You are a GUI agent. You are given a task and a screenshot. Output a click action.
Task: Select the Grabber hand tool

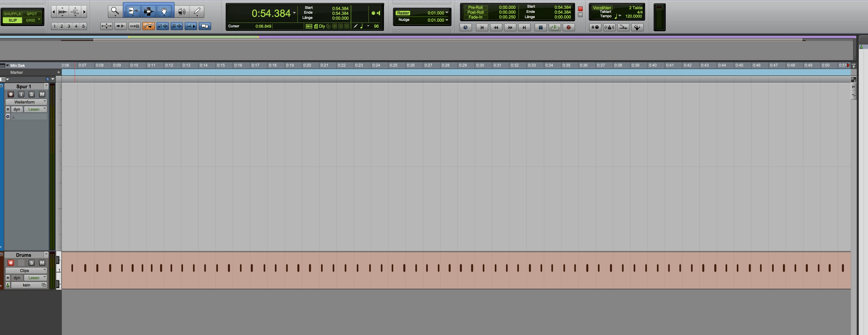(164, 11)
